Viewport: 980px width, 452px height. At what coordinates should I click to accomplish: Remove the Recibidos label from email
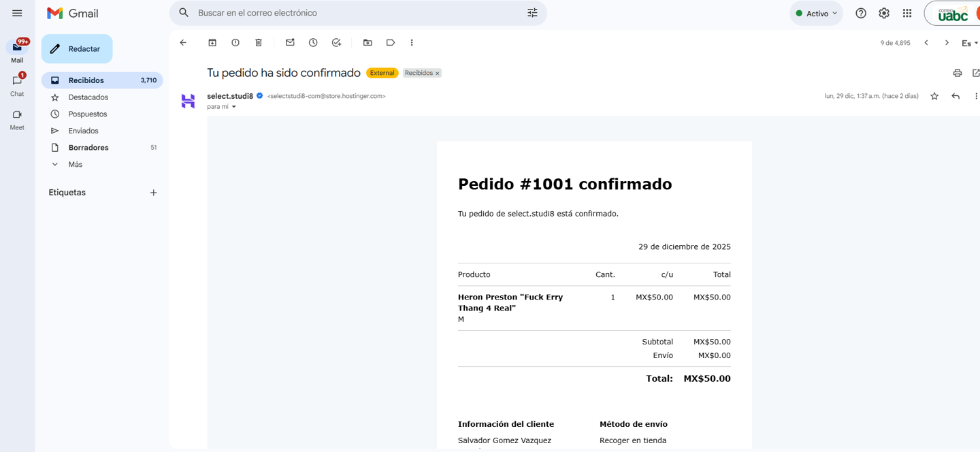pyautogui.click(x=438, y=74)
